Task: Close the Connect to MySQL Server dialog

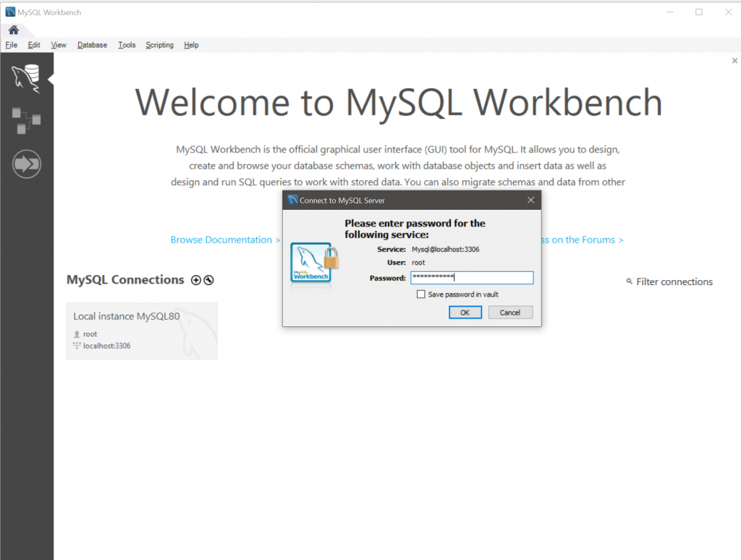Action: [530, 200]
